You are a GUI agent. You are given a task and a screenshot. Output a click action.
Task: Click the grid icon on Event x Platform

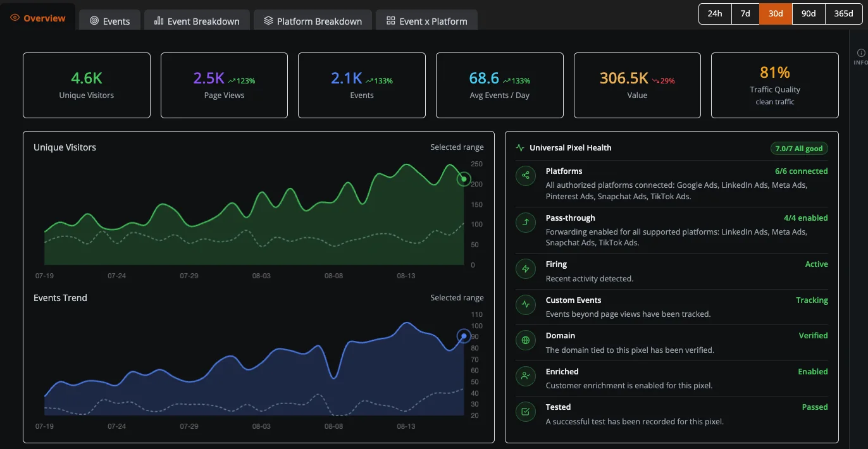[x=390, y=21]
